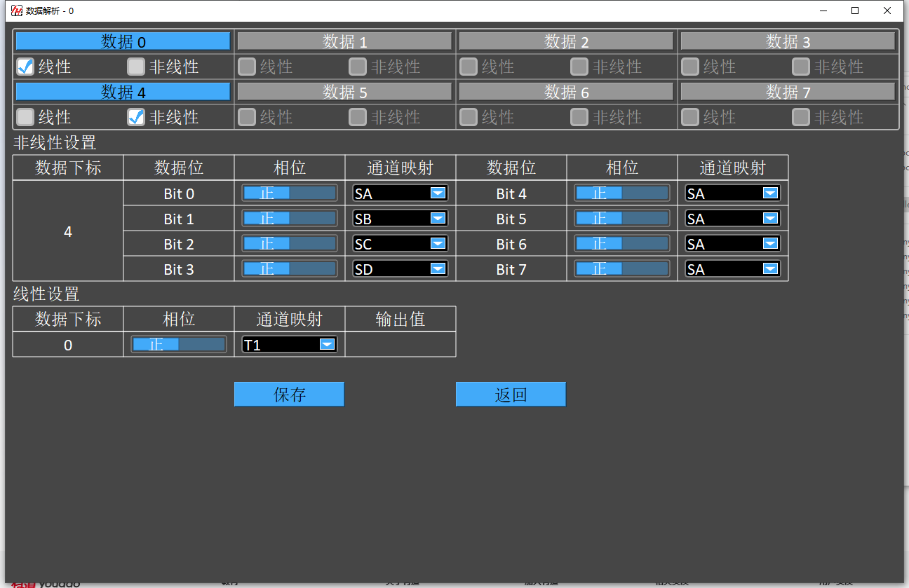Uncheck 线性 checkbox under 数据 0
Image resolution: width=909 pixels, height=588 pixels.
[25, 67]
